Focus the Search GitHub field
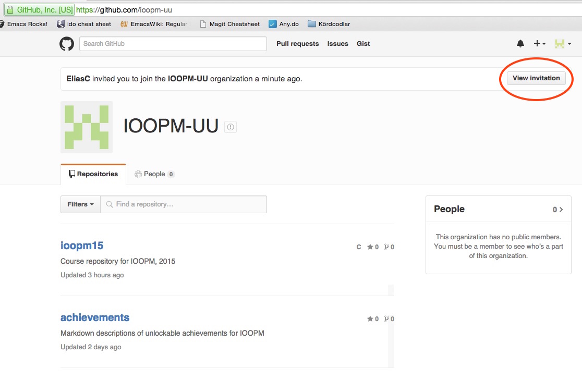 [173, 44]
